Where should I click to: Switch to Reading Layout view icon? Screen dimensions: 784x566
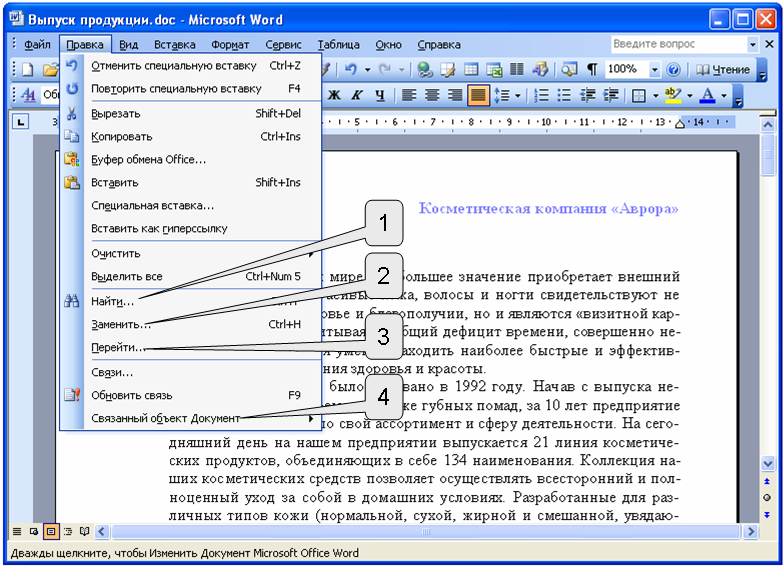(x=85, y=531)
